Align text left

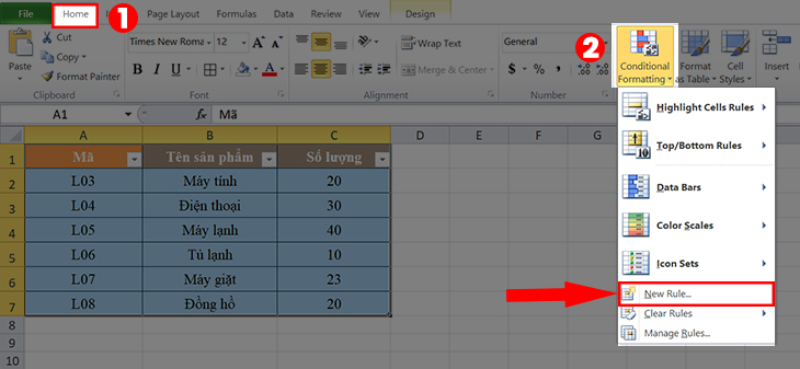[x=302, y=69]
